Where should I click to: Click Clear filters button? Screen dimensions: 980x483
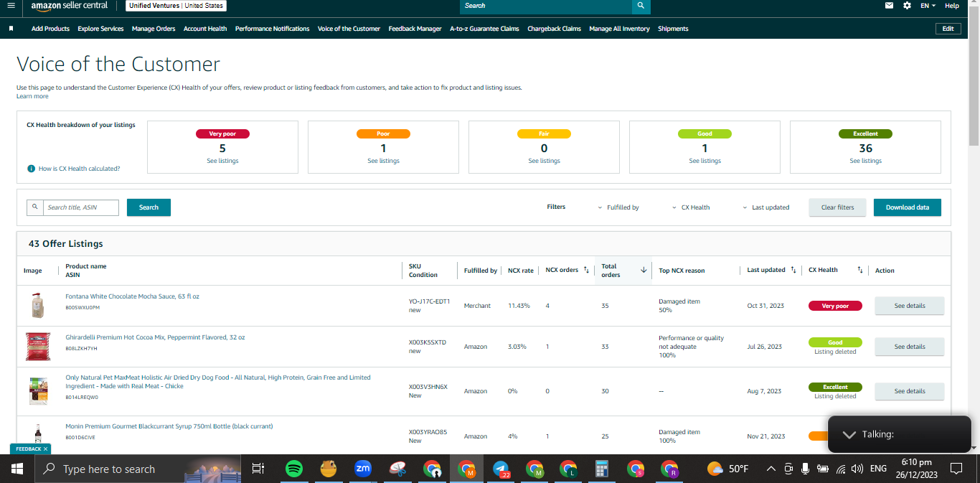837,207
